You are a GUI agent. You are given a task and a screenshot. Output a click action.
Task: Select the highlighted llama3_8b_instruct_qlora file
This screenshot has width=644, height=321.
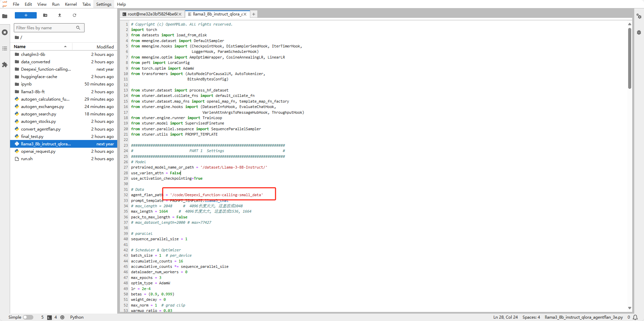[64, 144]
